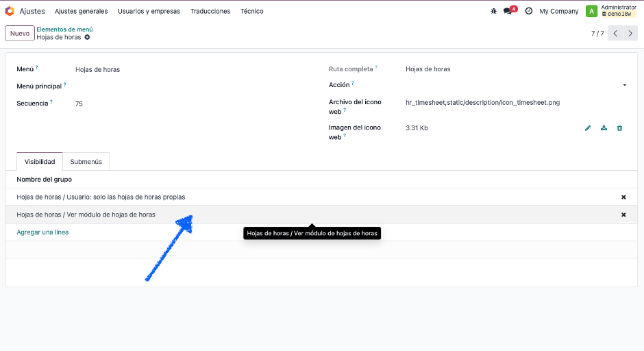Open the Ajustes generales menu
The height and width of the screenshot is (351, 644).
(82, 11)
